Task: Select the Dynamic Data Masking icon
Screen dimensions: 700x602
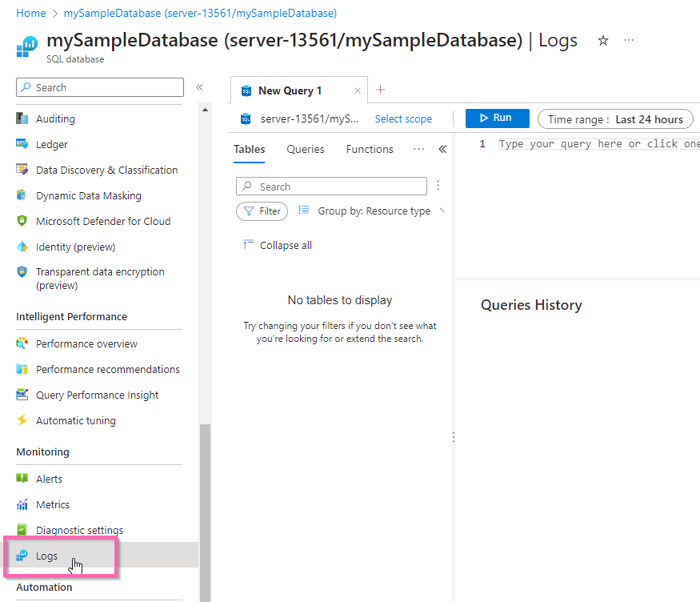Action: (22, 195)
